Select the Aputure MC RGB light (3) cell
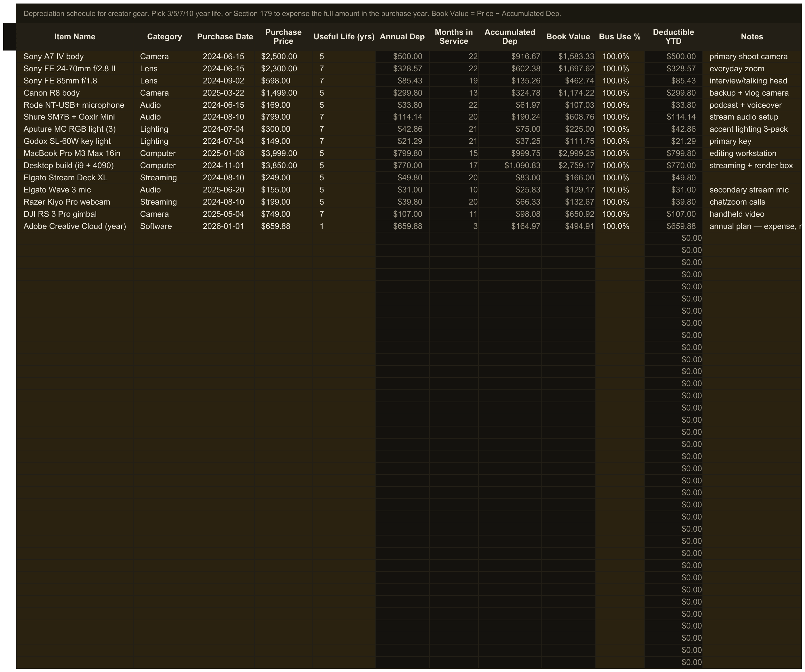This screenshot has width=805, height=672. [x=75, y=129]
